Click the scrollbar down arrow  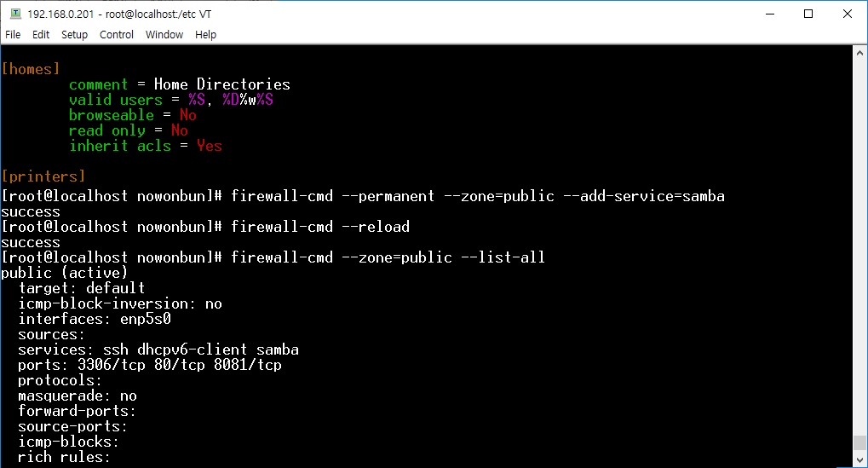tap(859, 460)
